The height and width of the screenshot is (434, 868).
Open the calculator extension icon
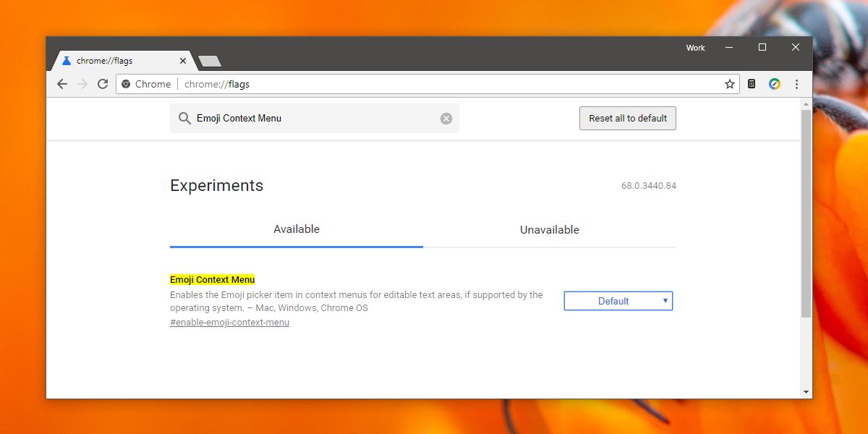coord(752,84)
